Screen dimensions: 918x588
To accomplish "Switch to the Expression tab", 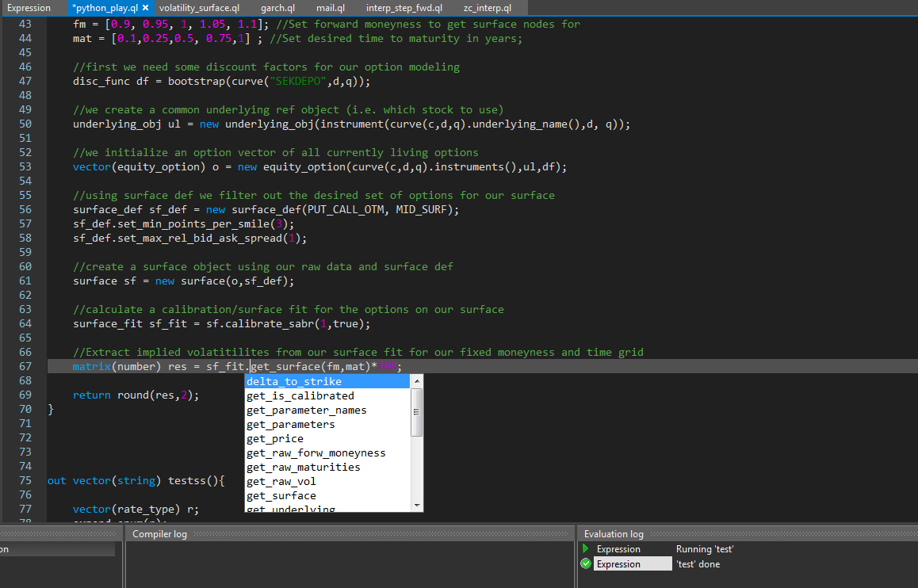I will click(29, 8).
